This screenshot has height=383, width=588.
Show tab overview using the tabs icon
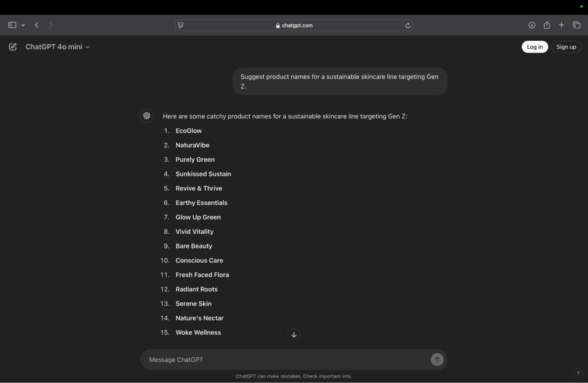click(x=576, y=25)
